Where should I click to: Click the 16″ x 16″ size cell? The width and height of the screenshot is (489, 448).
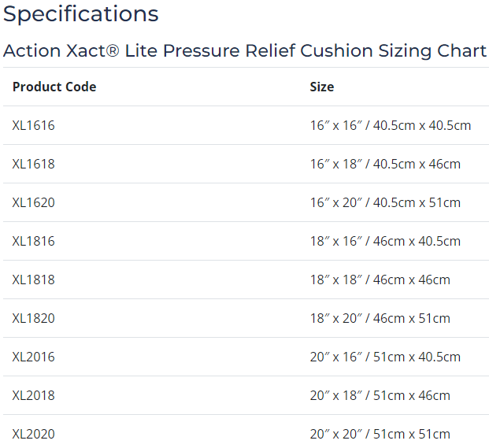(390, 125)
